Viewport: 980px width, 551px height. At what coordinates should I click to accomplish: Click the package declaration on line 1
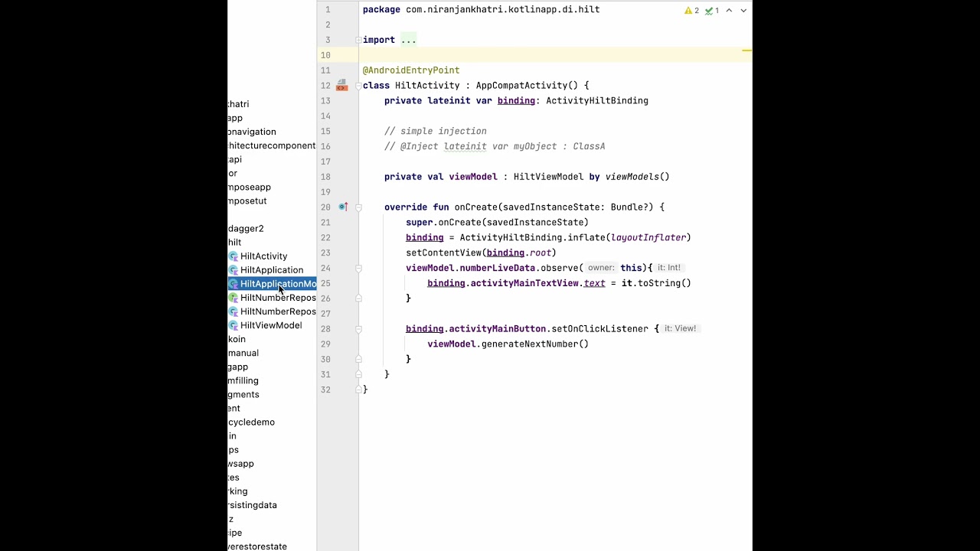click(481, 10)
